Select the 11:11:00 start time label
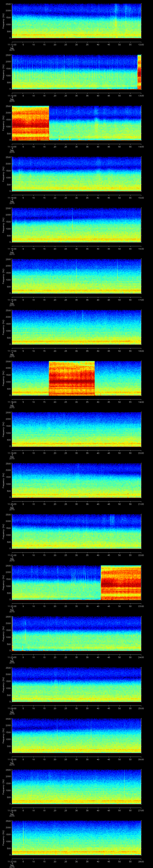 (x=12, y=44)
